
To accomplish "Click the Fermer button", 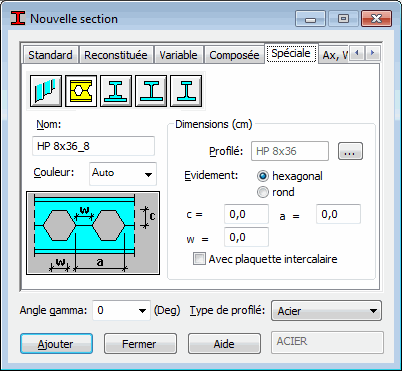I will pyautogui.click(x=140, y=344).
